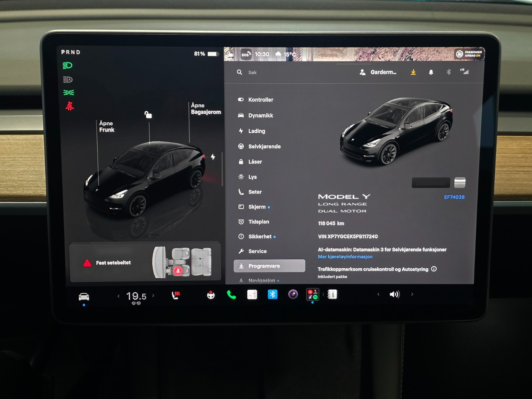Open the Seter menu
Viewport: 532px width, 399px height.
250,192
